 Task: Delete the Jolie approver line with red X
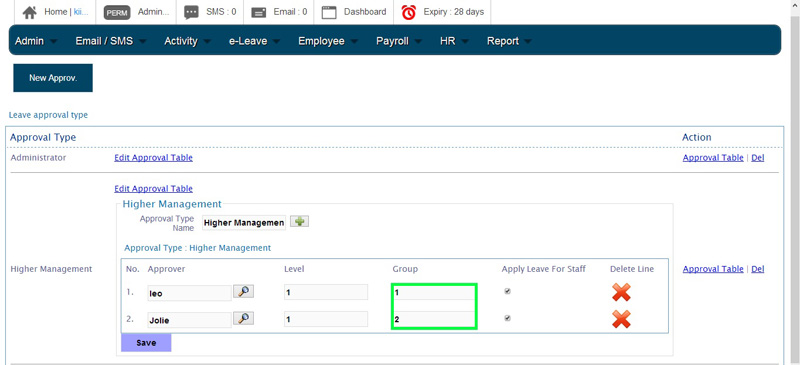(x=621, y=320)
